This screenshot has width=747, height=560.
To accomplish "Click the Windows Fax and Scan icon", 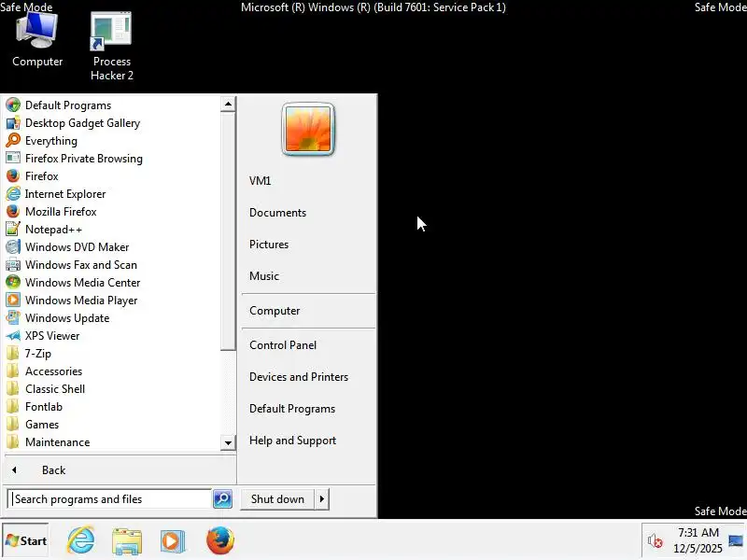I will pos(13,265).
